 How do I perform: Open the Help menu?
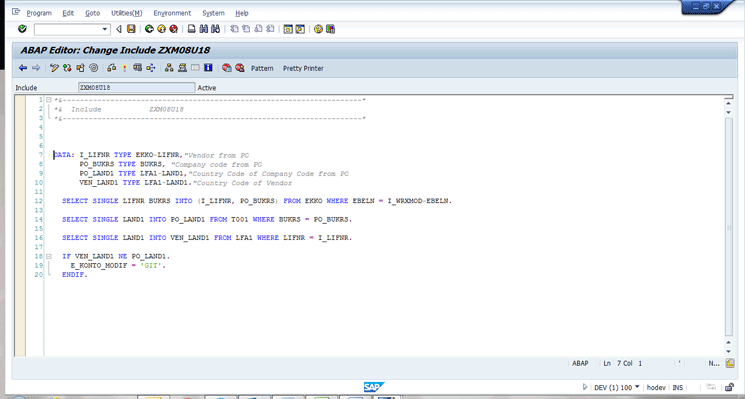pos(242,13)
